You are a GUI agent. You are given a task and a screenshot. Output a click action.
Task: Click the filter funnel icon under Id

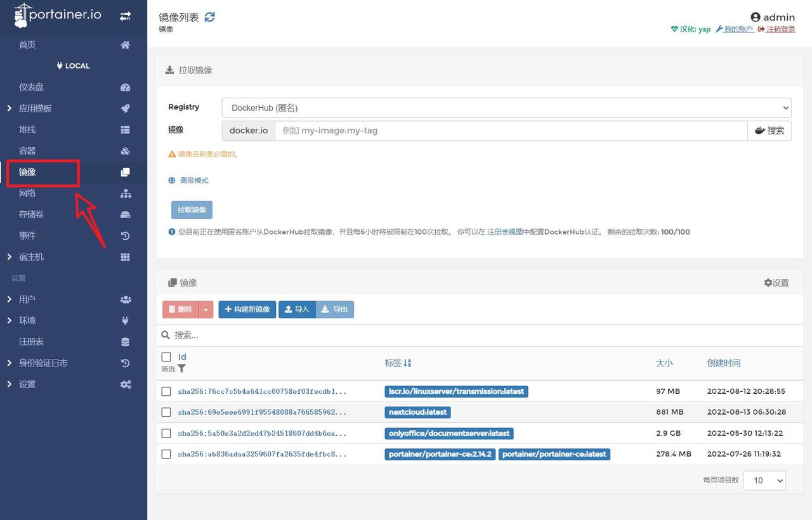[182, 368]
